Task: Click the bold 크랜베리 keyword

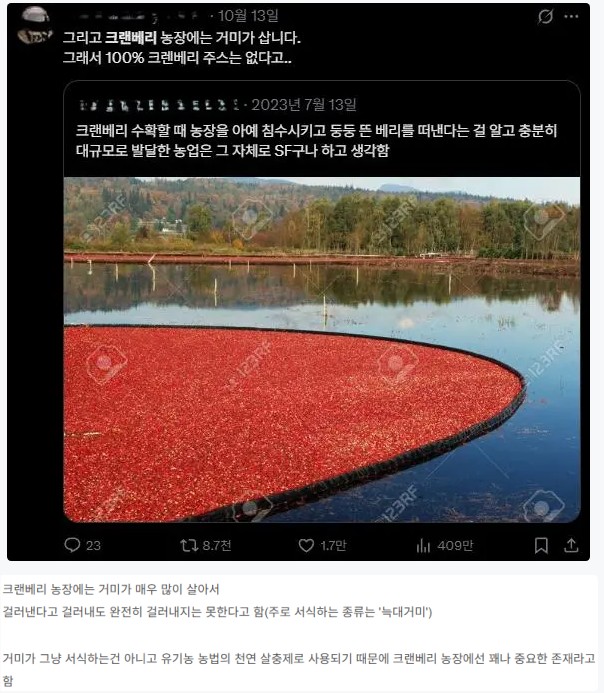Action: pyautogui.click(x=131, y=38)
